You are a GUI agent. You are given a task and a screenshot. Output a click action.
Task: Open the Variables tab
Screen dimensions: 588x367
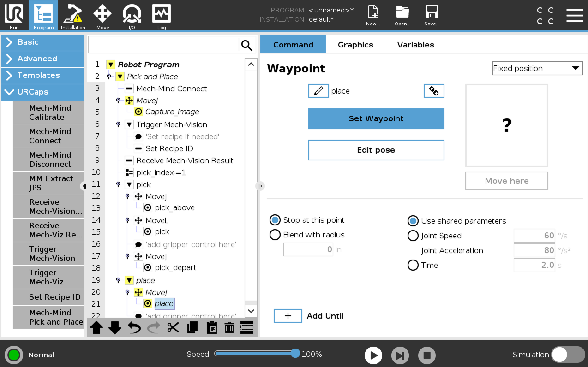(x=415, y=44)
